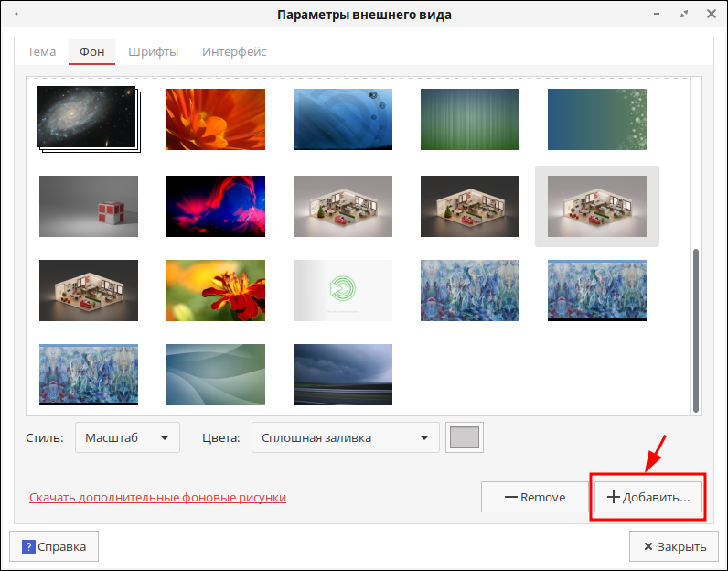Open the gray background color swatch

465,437
